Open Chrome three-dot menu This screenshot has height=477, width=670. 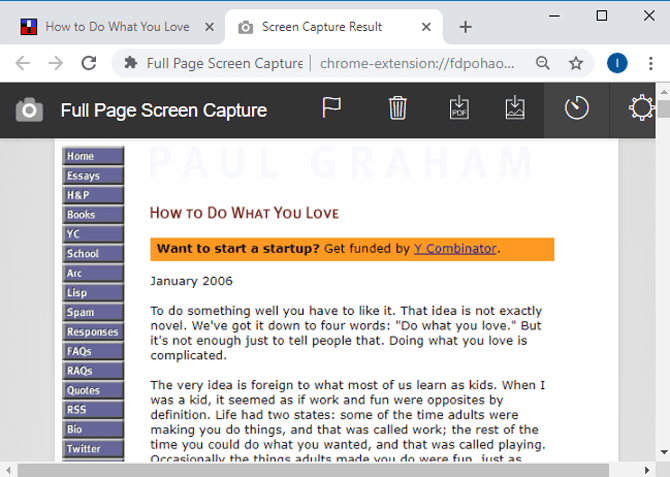[651, 63]
